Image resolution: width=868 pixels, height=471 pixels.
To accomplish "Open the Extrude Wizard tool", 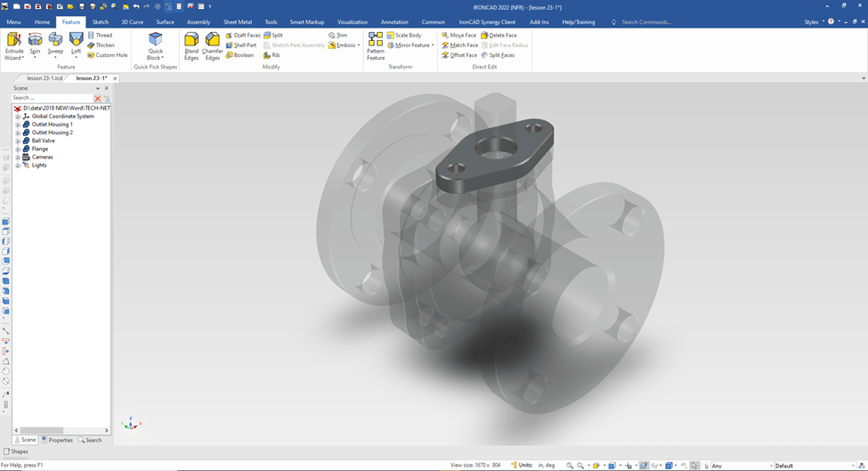I will pos(14,41).
